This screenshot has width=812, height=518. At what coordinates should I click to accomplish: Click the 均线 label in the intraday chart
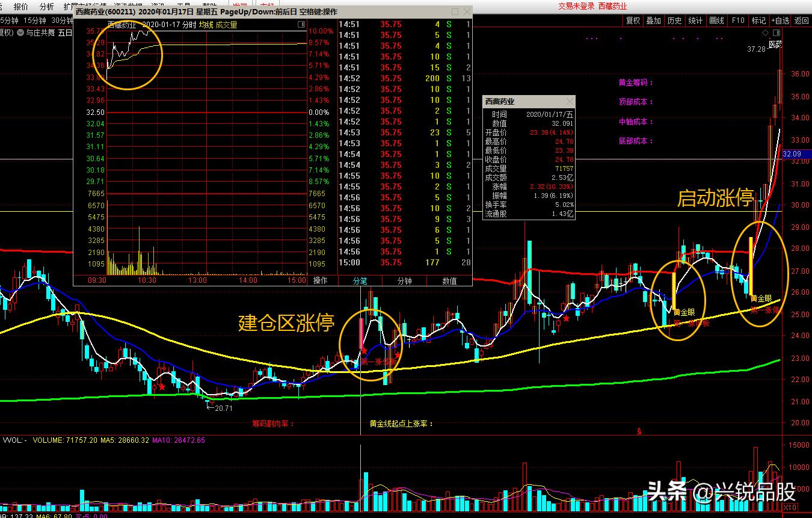[206, 25]
